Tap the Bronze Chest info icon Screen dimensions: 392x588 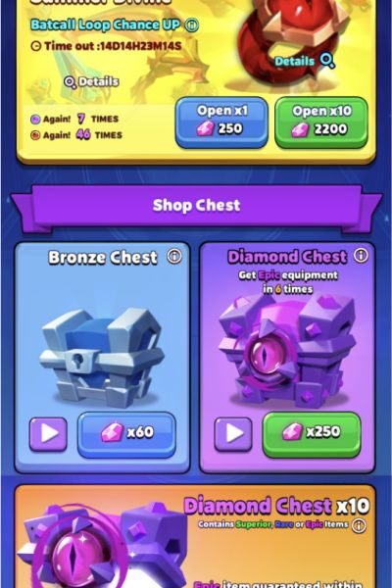click(174, 256)
